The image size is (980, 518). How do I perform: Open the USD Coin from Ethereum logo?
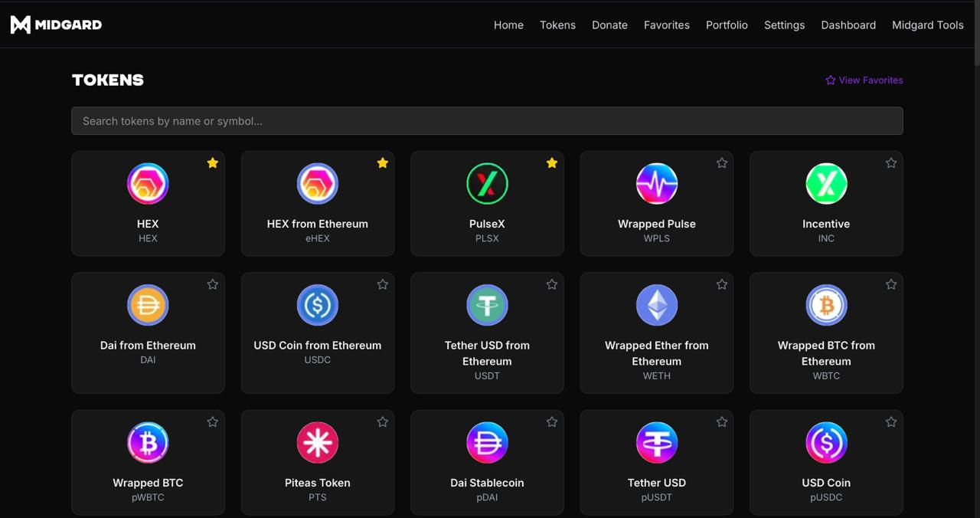(x=318, y=305)
